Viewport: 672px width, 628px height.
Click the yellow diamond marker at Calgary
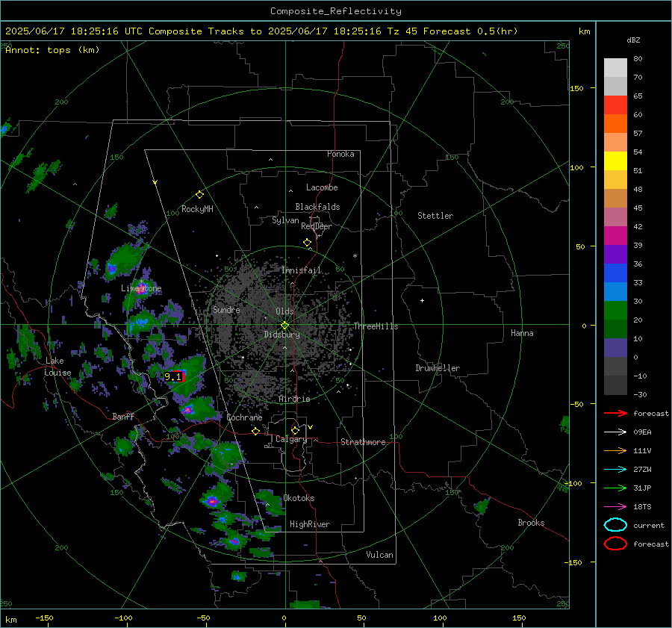(x=295, y=430)
